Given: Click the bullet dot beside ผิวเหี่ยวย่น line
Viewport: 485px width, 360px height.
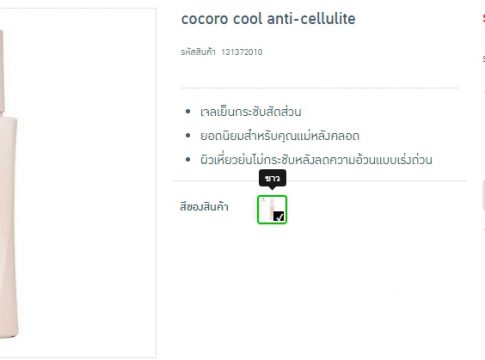Looking at the screenshot, I should (x=188, y=160).
